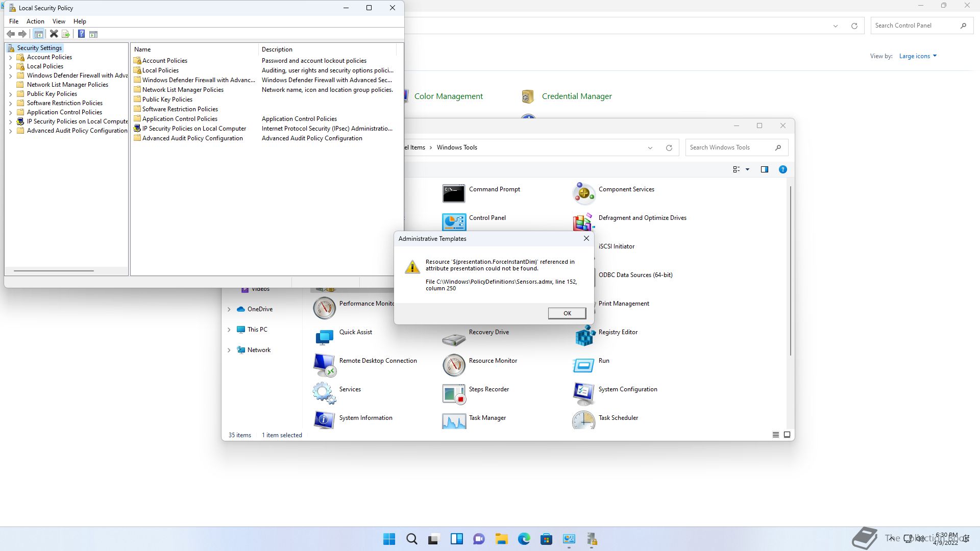This screenshot has width=980, height=551.
Task: Open Remote Desktop Connection icon
Action: pos(324,365)
